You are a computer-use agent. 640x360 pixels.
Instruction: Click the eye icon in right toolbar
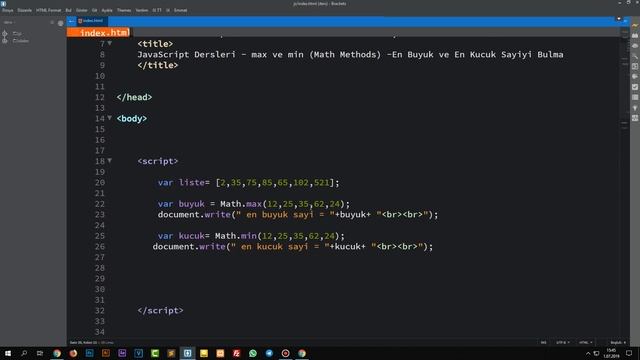click(635, 46)
